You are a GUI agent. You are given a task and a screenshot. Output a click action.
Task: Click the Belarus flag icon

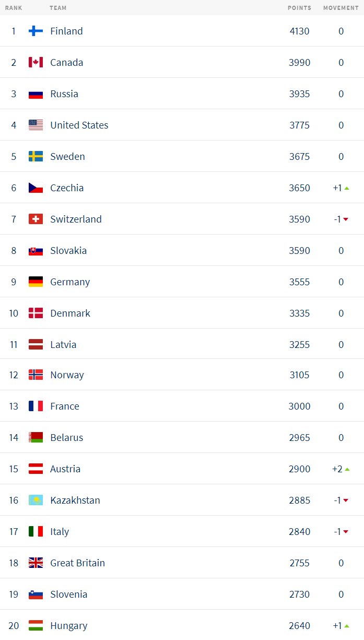pos(36,437)
